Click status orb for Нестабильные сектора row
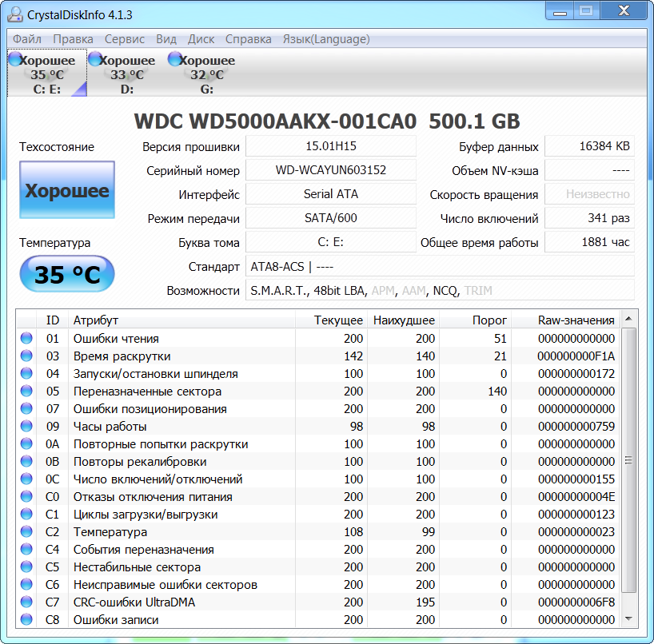This screenshot has height=644, width=654. tap(26, 566)
